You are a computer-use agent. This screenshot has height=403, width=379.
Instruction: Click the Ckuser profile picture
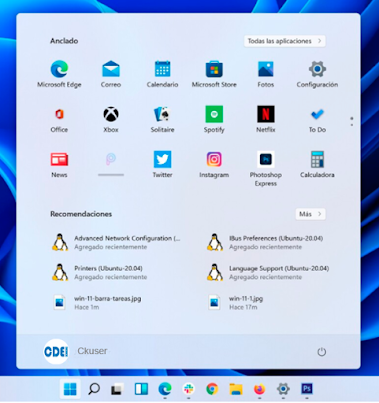56,351
